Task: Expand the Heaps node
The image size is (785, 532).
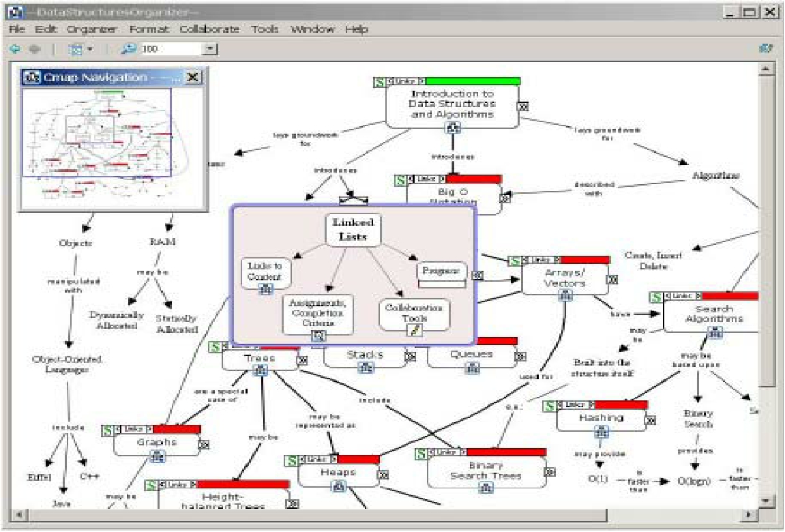Action: [383, 475]
